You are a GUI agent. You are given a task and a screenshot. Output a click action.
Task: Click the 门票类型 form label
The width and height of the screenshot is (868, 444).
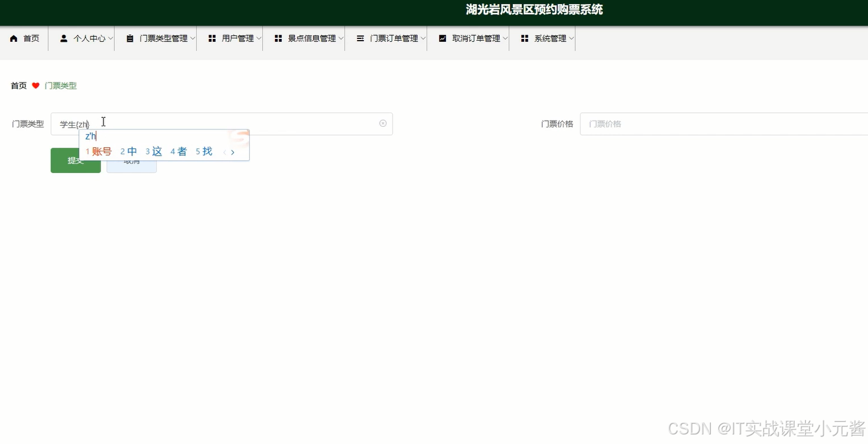[28, 124]
